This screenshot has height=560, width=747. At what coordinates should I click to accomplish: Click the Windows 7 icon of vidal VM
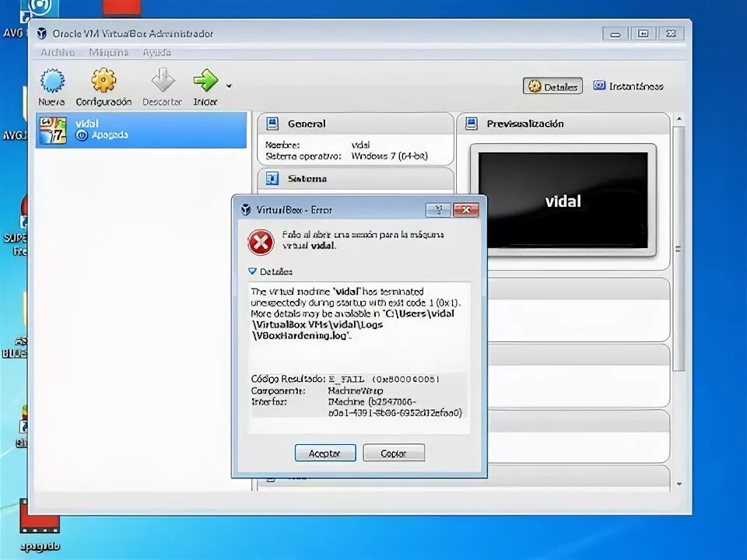click(53, 130)
